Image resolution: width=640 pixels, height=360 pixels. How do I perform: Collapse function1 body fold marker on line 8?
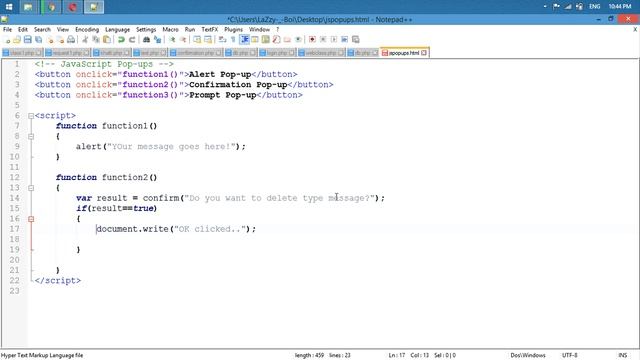click(31, 136)
